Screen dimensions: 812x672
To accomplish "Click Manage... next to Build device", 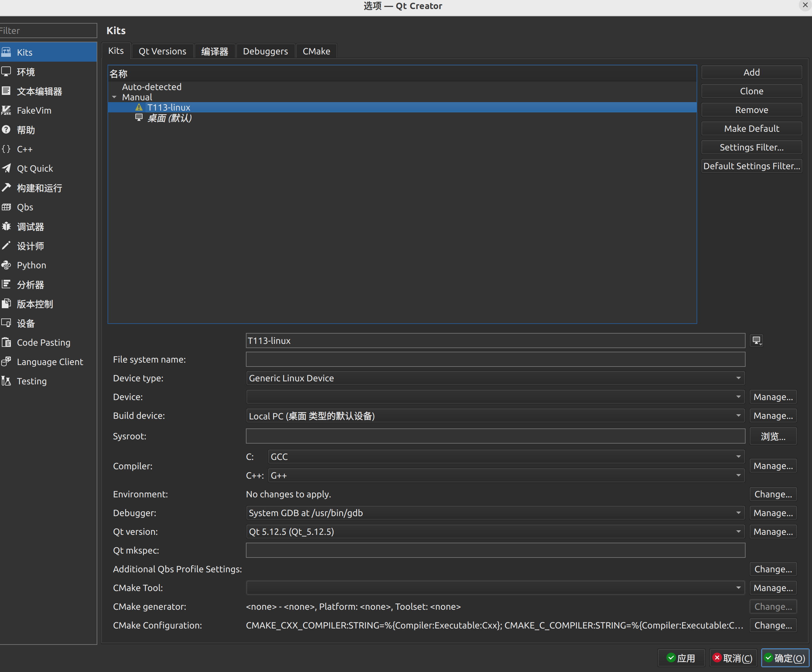I will [x=773, y=416].
